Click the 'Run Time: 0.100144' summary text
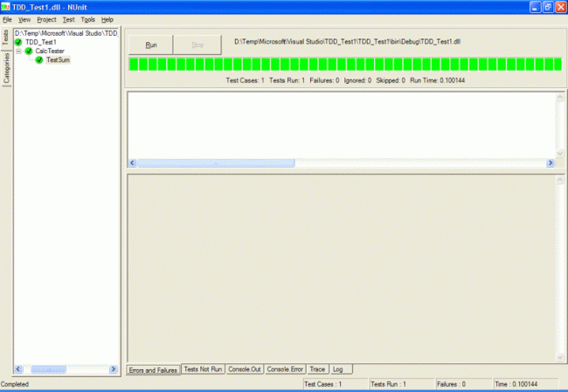 pos(437,80)
